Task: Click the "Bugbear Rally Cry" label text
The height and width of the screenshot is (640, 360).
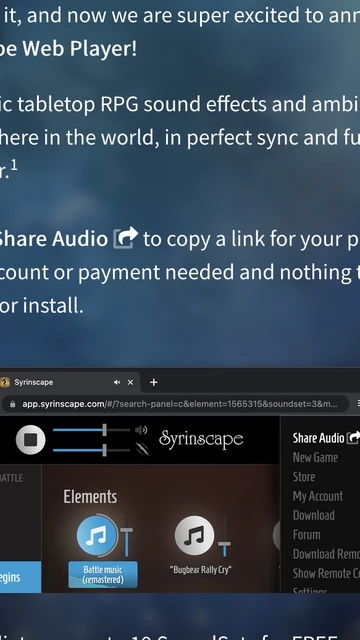Action: (x=200, y=570)
